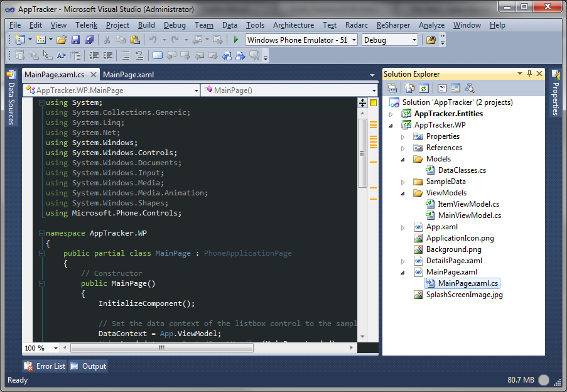Click the New Project toolbar icon
Image resolution: width=567 pixels, height=392 pixels.
click(x=20, y=40)
